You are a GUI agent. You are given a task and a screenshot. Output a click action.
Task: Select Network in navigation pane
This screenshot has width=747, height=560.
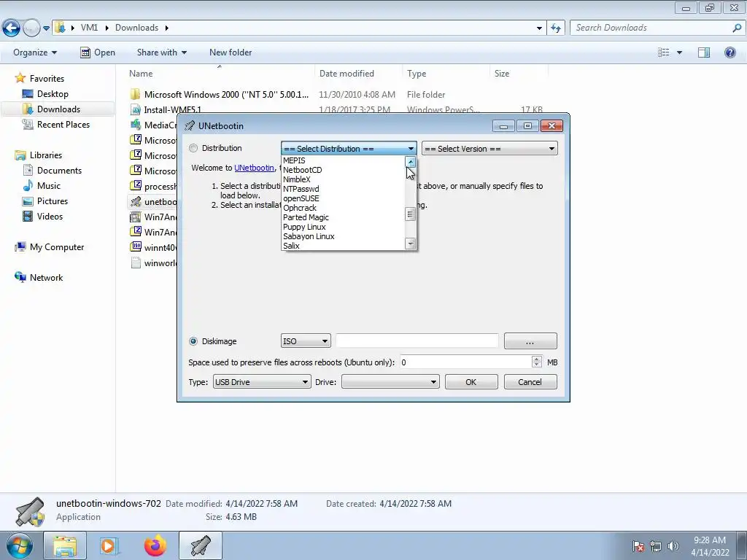[46, 278]
